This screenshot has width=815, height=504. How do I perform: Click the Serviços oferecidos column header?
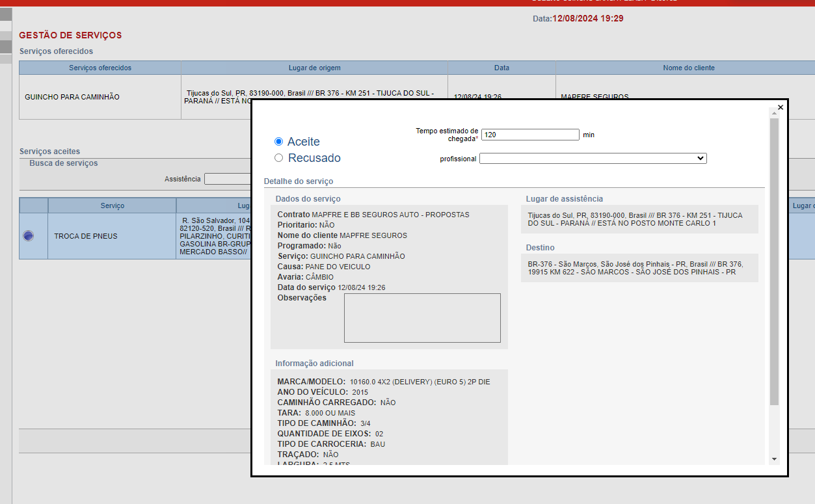(x=100, y=68)
